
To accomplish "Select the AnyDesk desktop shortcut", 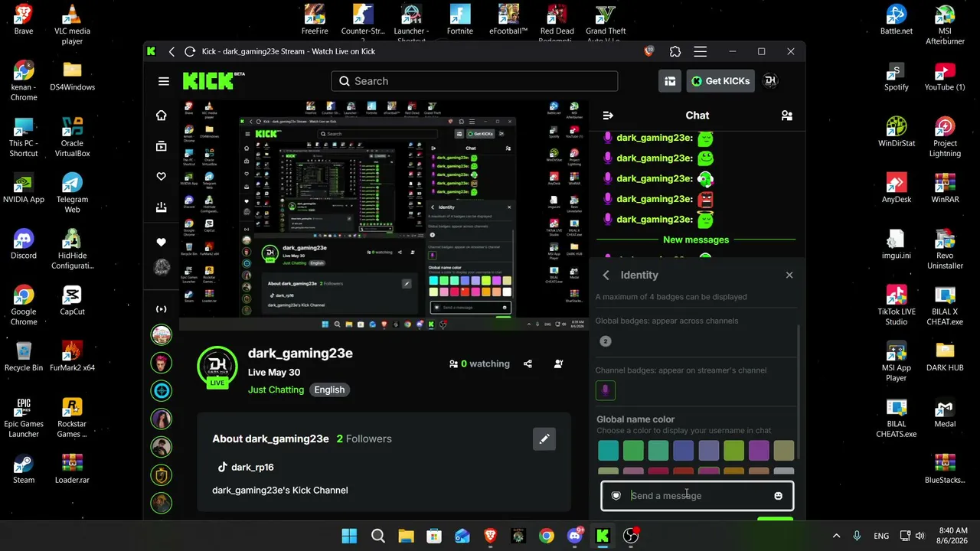I will (897, 188).
